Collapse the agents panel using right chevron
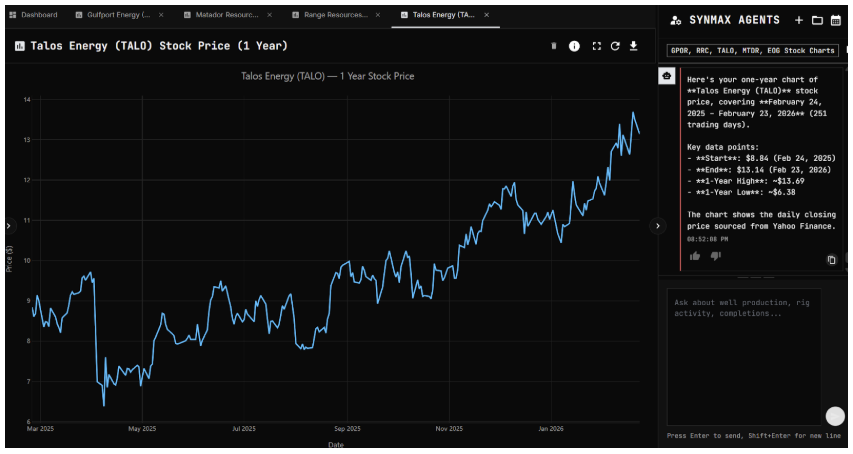 pos(657,226)
